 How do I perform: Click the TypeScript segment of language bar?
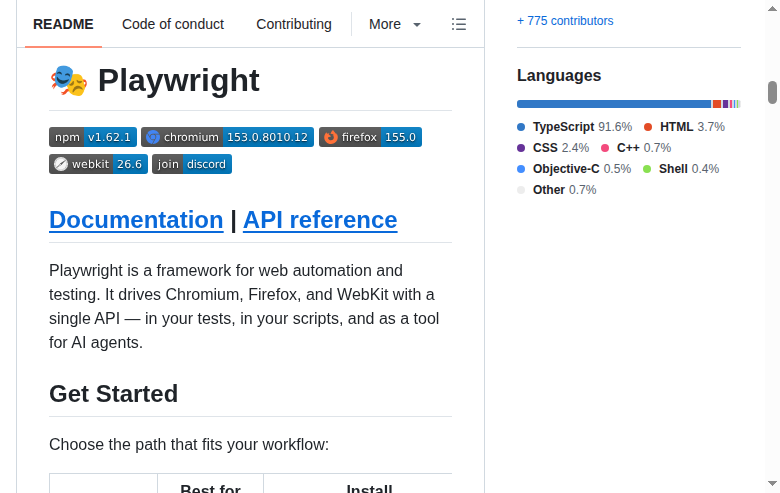(614, 104)
